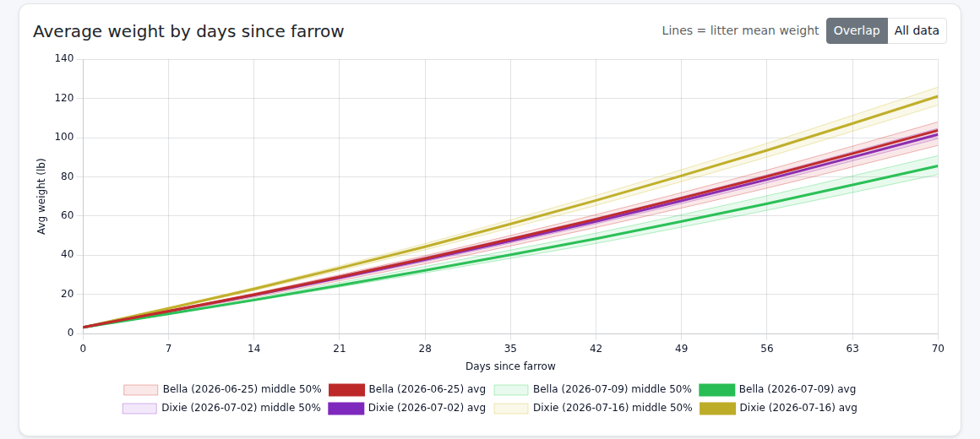Viewport: 980px width, 439px height.
Task: Click the Lines = litter mean weight note
Action: 740,30
